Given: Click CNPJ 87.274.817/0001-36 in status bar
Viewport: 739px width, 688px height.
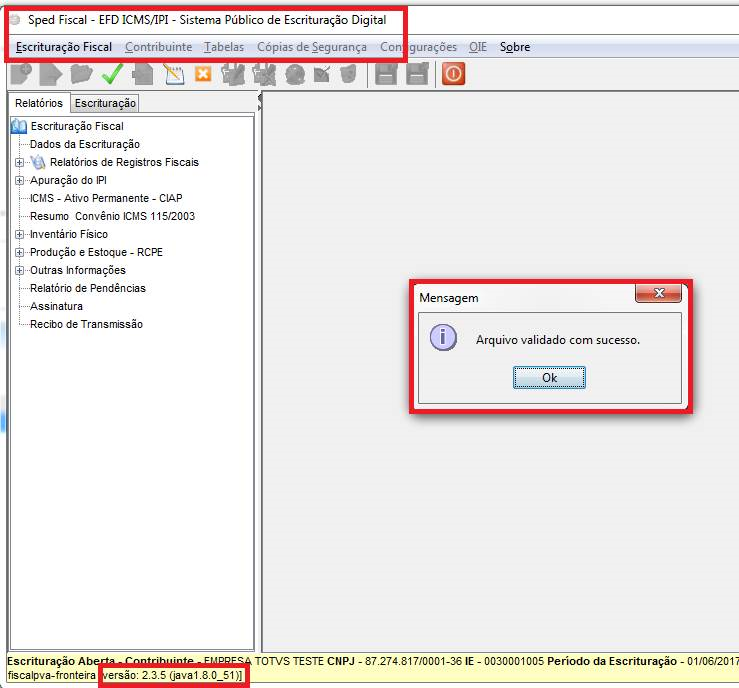Looking at the screenshot, I should tap(394, 661).
